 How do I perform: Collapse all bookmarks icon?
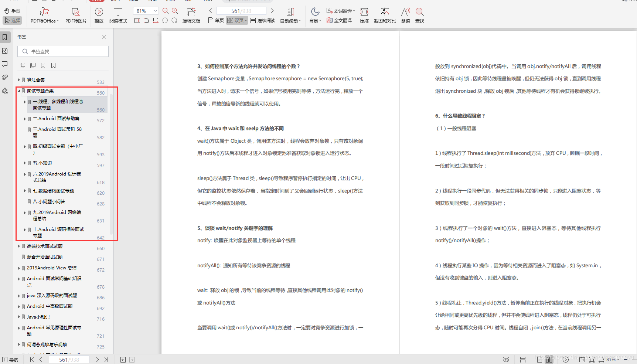[x=33, y=65]
